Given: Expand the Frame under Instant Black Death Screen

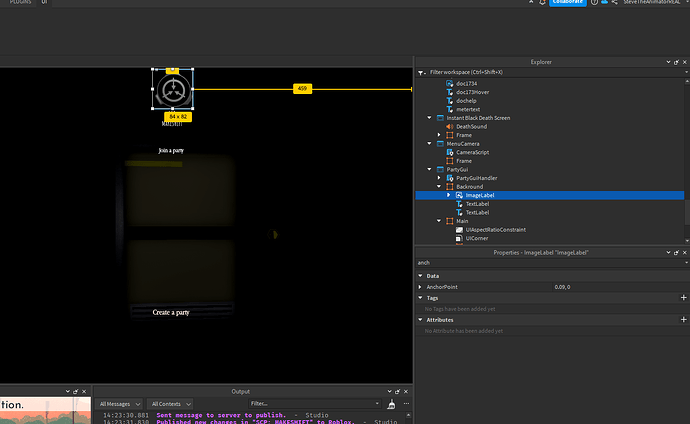Looking at the screenshot, I should pyautogui.click(x=439, y=135).
